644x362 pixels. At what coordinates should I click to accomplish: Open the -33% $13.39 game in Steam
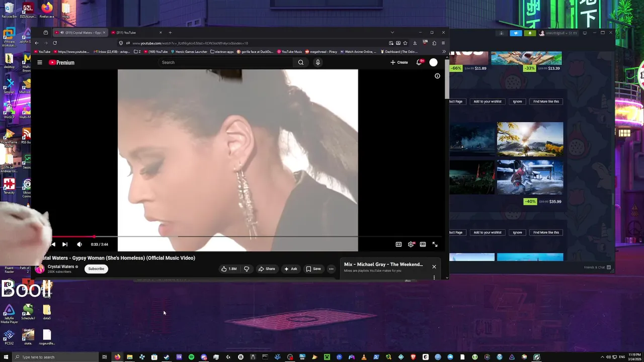pos(526,58)
